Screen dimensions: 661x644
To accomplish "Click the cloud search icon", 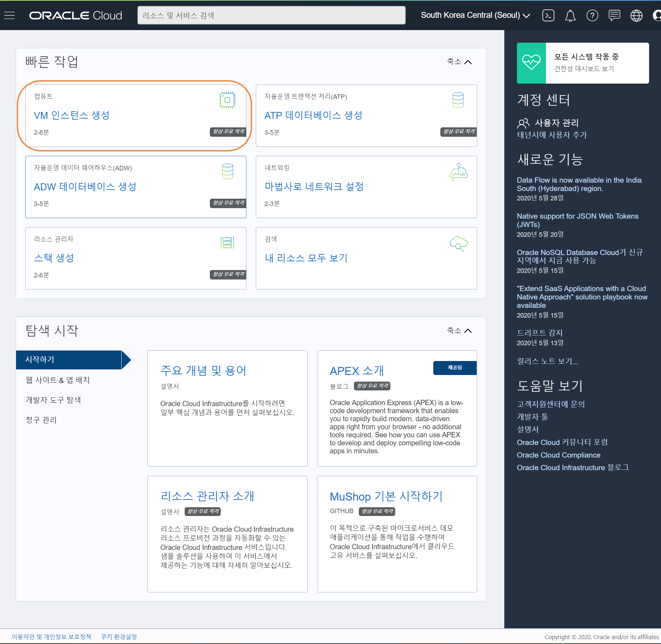I will (459, 243).
